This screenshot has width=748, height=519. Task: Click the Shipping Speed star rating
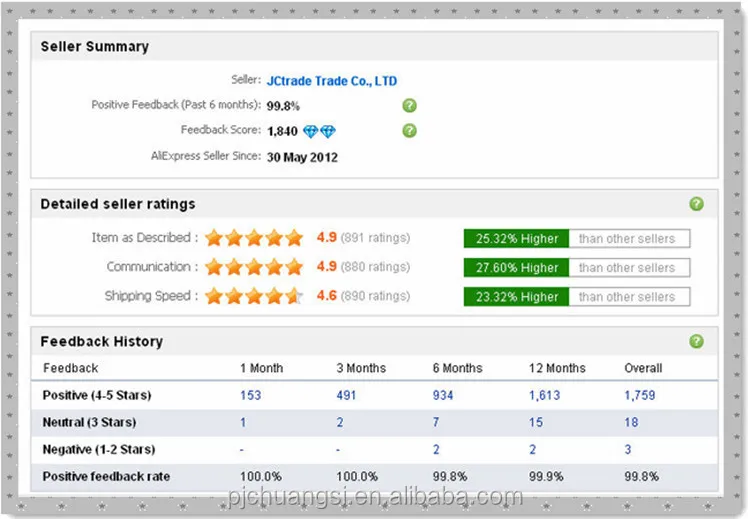point(254,296)
